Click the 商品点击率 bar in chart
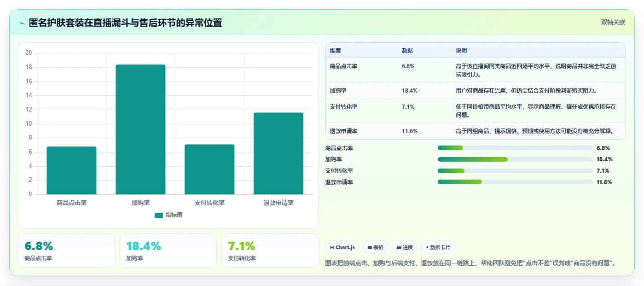 (x=71, y=170)
